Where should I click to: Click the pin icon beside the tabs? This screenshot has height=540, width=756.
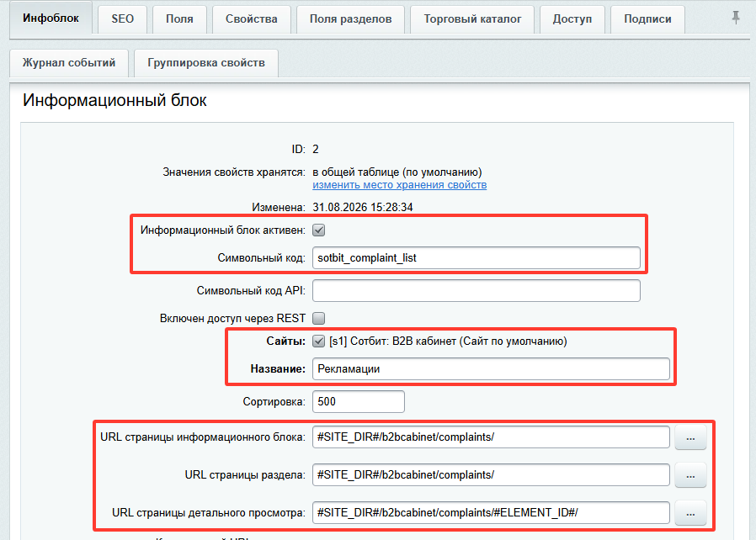736,18
